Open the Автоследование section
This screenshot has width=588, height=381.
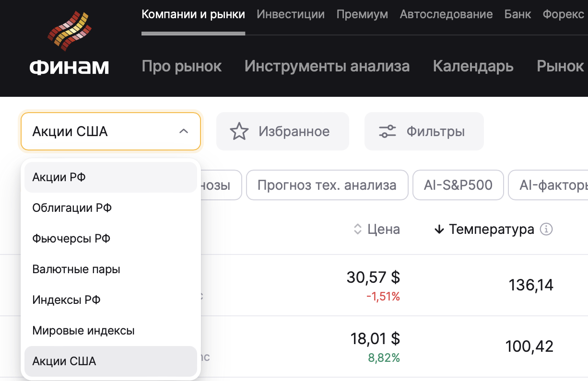tap(446, 14)
